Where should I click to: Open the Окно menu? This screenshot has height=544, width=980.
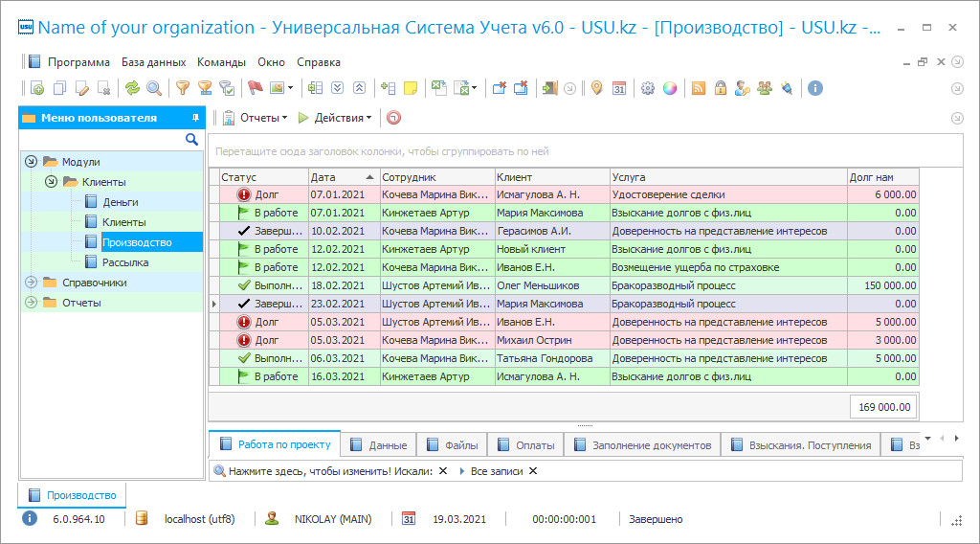pyautogui.click(x=271, y=62)
